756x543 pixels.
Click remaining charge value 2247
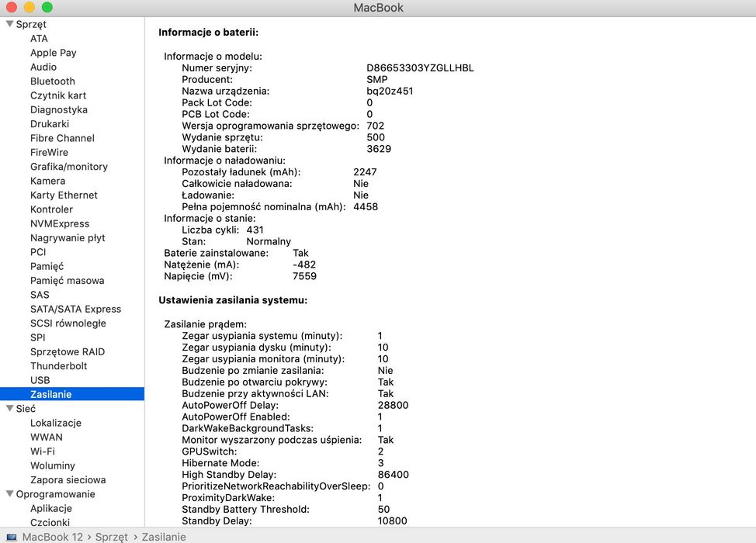[x=365, y=172]
